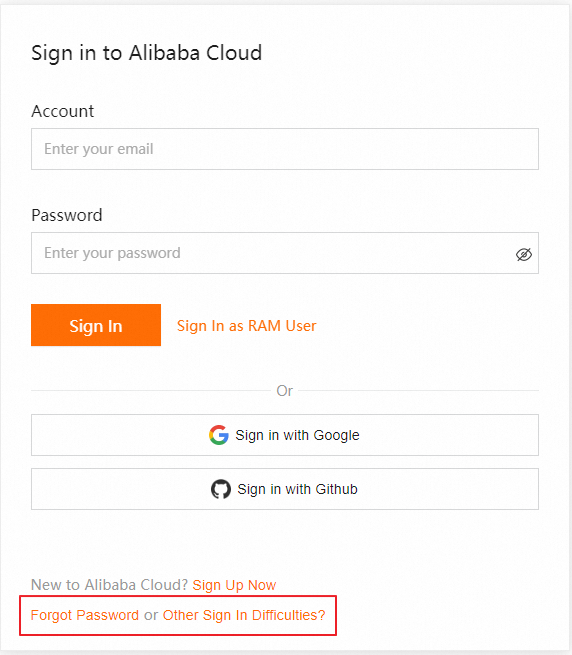Screen dimensions: 572x655
Task: Click the lowercase or between bottom links
Action: click(x=151, y=616)
